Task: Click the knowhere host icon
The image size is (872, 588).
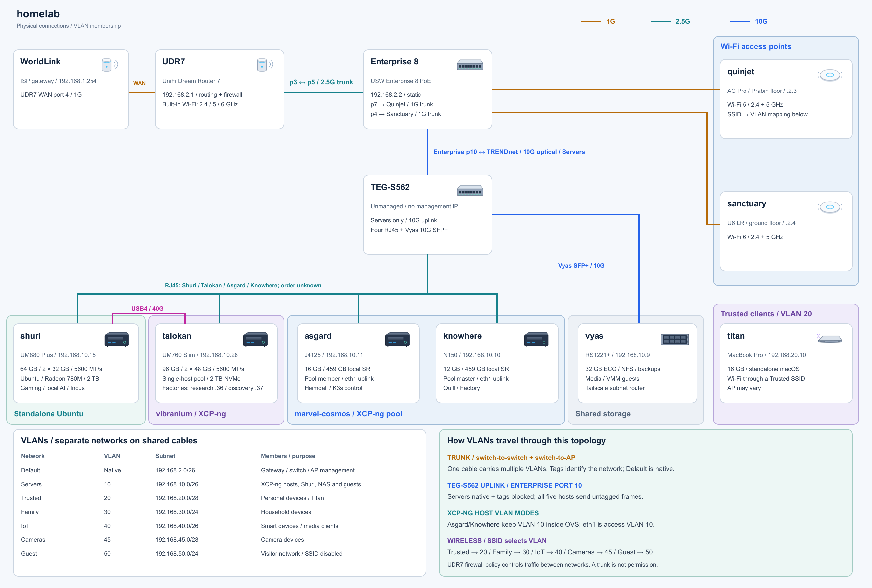Action: 536,339
